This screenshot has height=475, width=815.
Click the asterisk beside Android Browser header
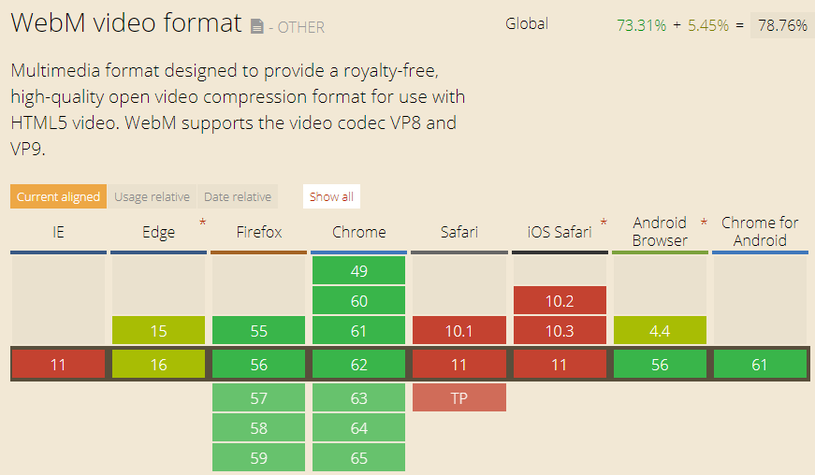click(704, 222)
